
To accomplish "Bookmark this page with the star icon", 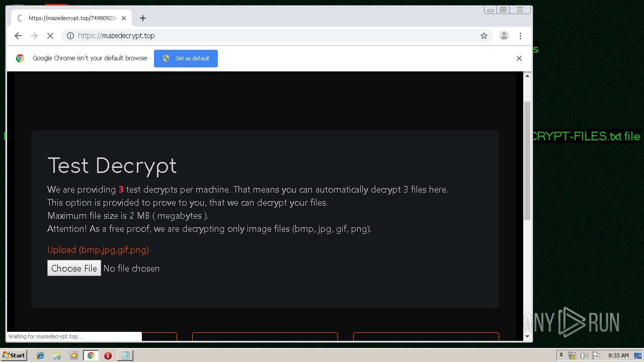I will pos(484,36).
